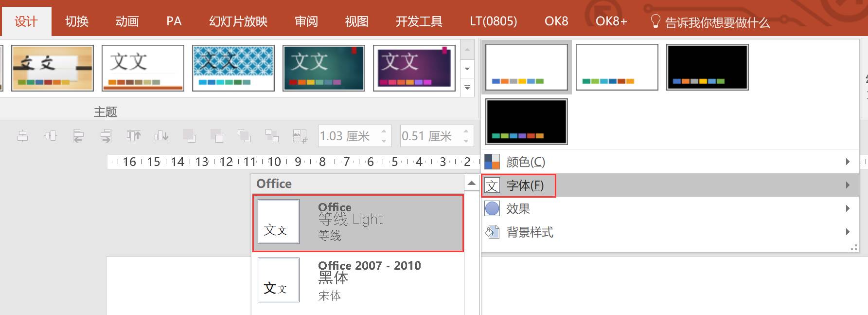Switch to the LT(0805) tab
Screen dimensions: 868x315
tap(494, 21)
